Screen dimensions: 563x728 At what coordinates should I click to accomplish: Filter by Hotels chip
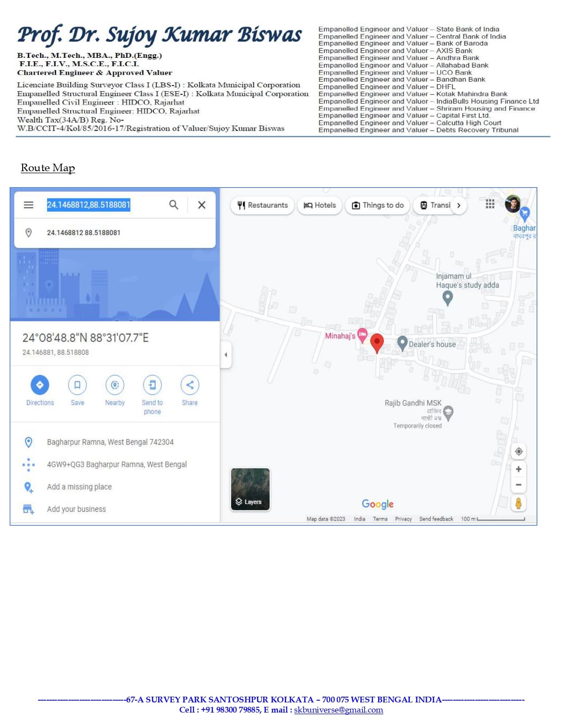320,205
